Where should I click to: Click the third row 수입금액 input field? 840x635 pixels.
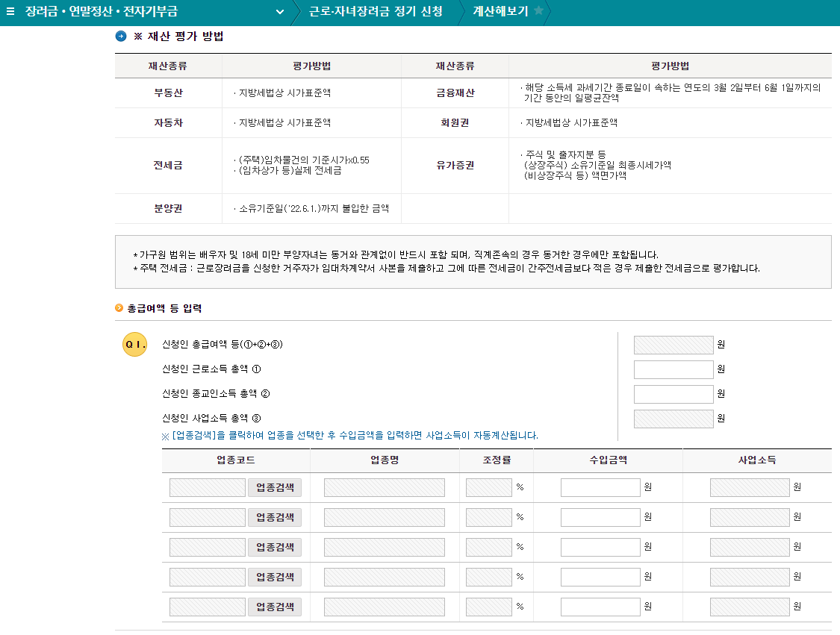600,546
